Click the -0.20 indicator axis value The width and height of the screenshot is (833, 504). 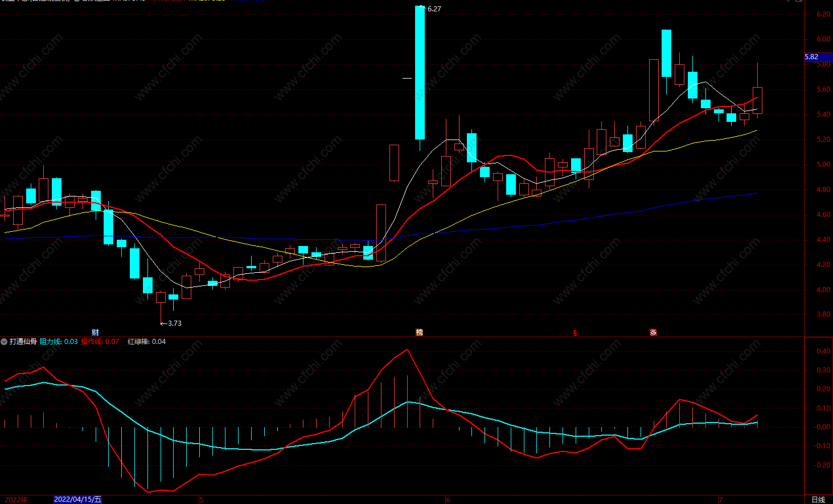point(822,465)
